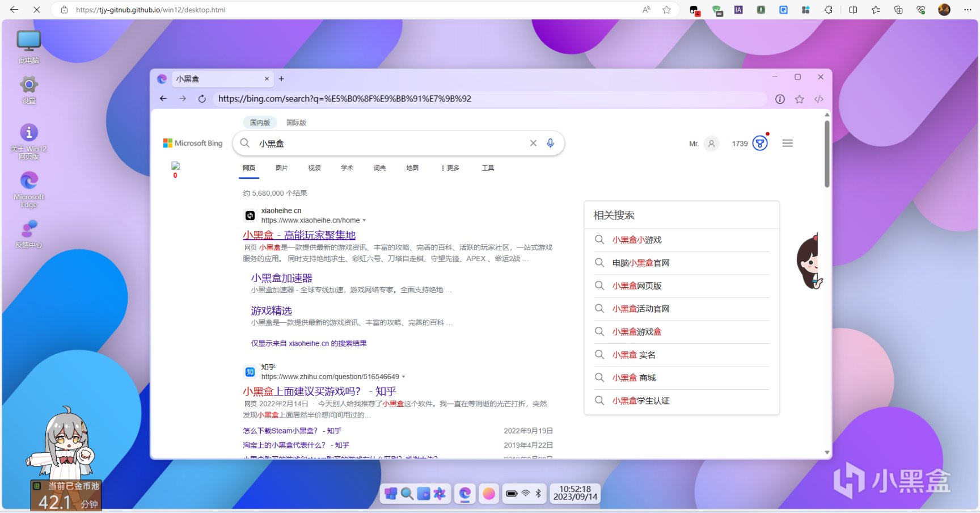Screen dimensions: 980x513
Task: Open the 小黑盒加速器 sublink
Action: pos(282,278)
